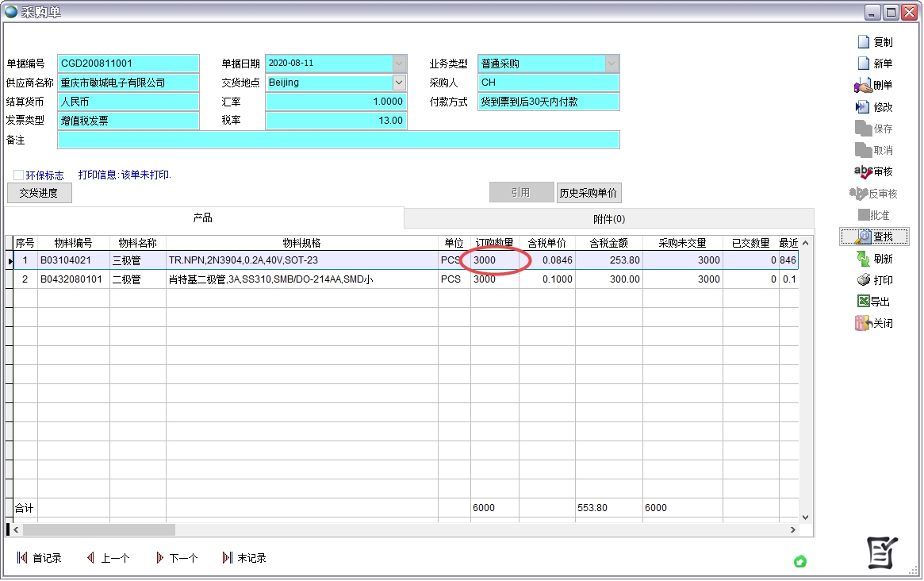Print the purchase order via 打印

[864, 280]
